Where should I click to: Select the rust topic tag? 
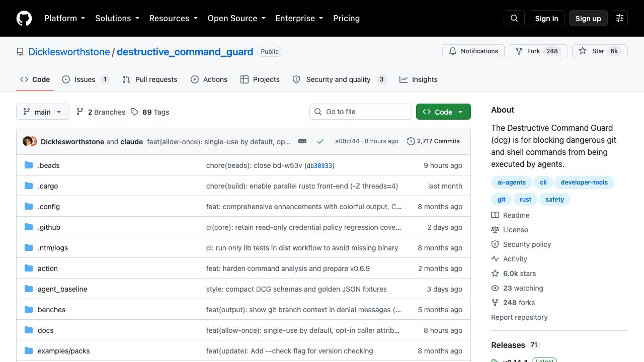(525, 200)
